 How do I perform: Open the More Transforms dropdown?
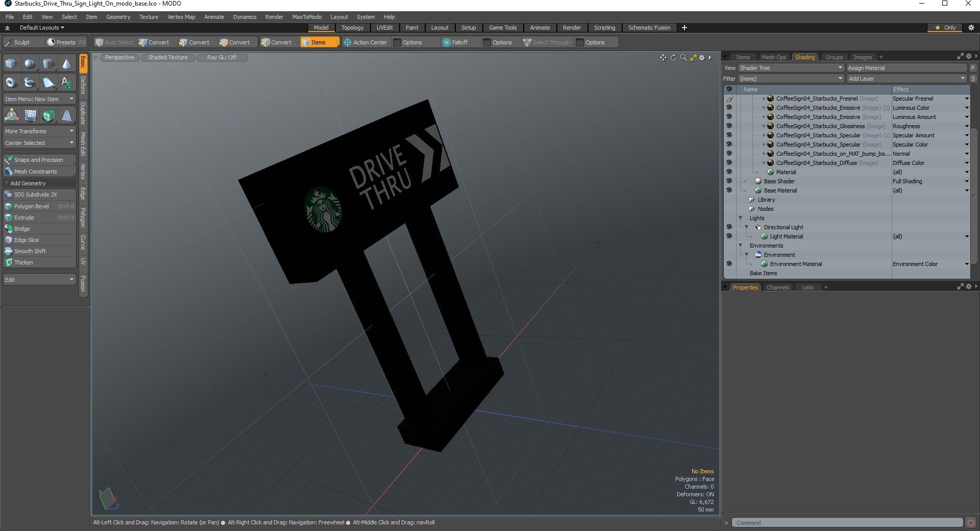pyautogui.click(x=39, y=131)
